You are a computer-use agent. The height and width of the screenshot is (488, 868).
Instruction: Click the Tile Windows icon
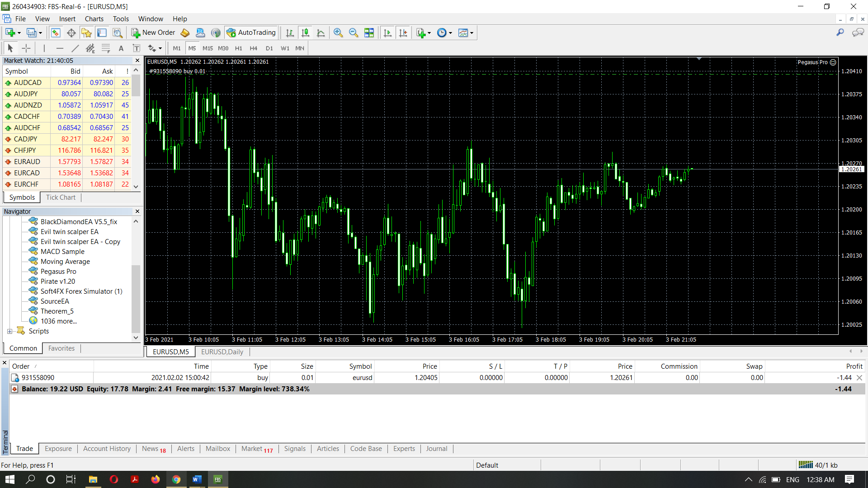click(369, 33)
